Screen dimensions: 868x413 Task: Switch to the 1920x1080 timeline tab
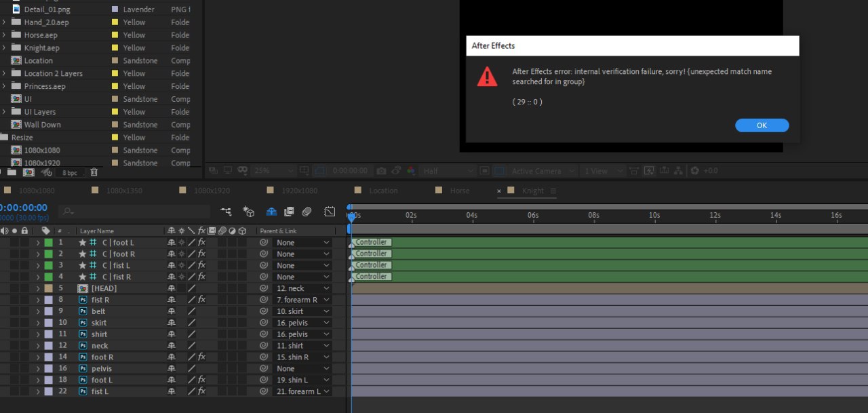tap(299, 191)
